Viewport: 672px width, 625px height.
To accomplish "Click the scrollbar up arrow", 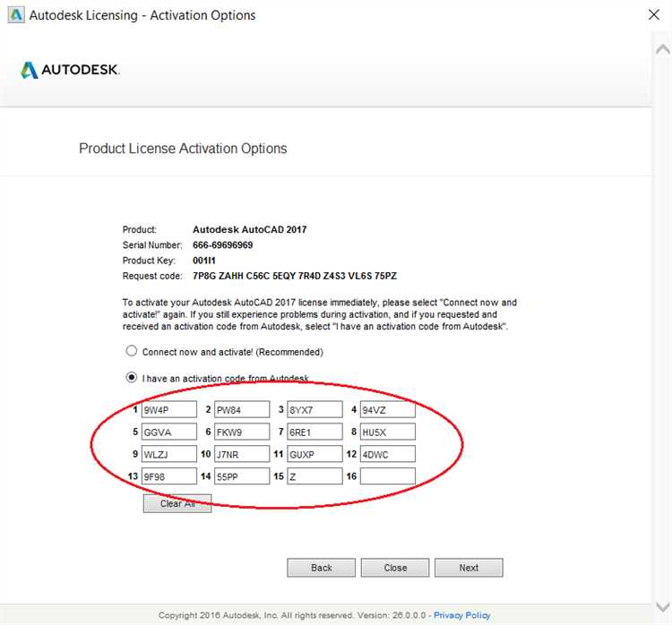I will click(x=662, y=49).
